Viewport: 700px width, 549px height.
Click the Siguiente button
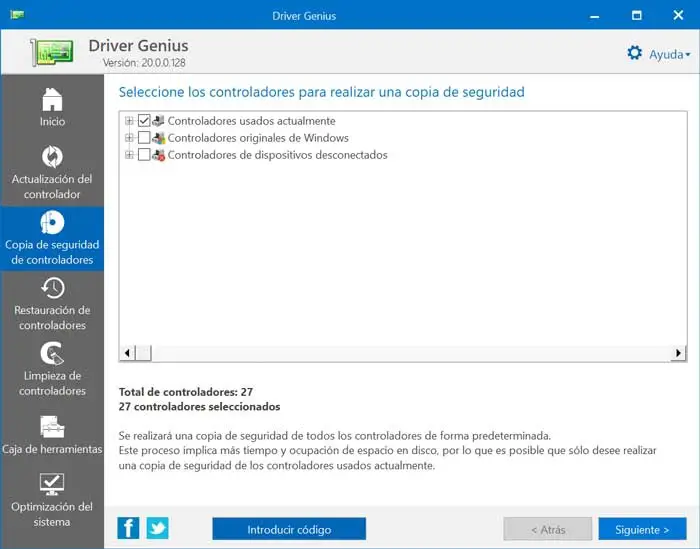tap(642, 529)
